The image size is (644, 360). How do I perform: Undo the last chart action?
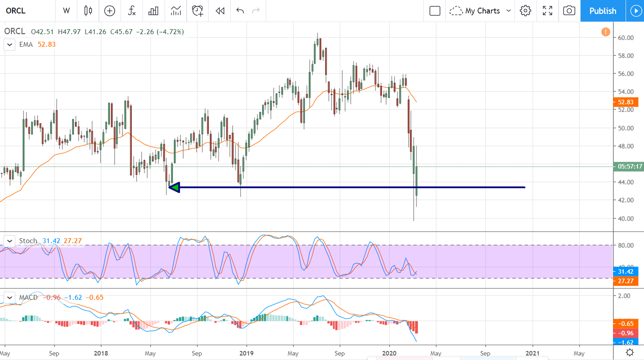coord(240,11)
